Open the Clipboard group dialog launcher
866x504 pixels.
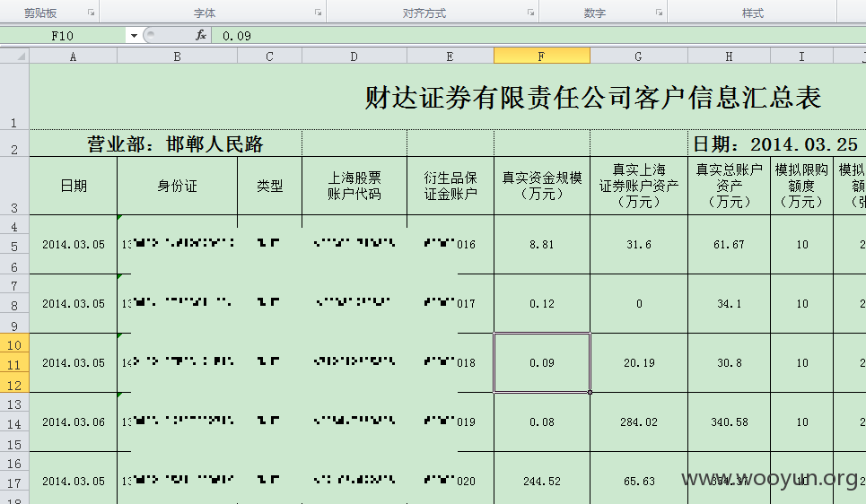click(x=92, y=13)
